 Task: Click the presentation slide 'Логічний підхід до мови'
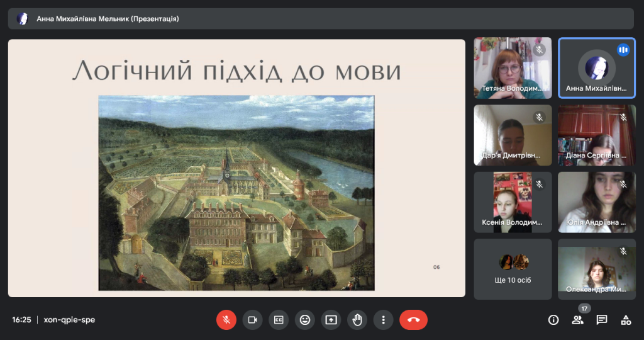click(x=236, y=168)
